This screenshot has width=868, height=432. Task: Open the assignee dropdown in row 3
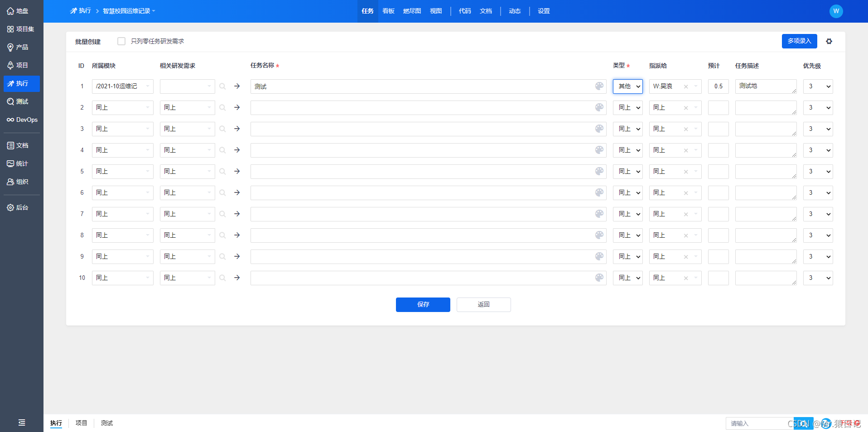click(x=675, y=129)
